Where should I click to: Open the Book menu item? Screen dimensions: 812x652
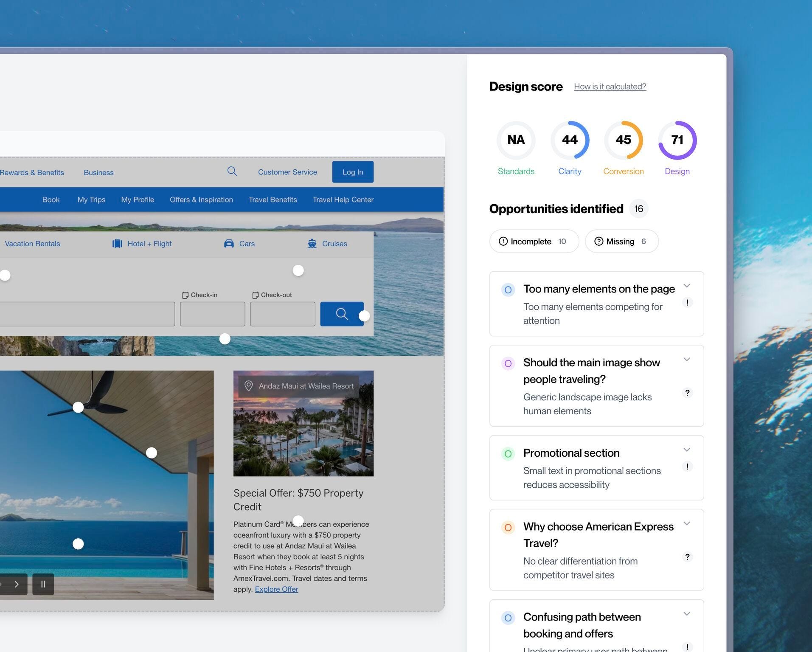tap(51, 200)
